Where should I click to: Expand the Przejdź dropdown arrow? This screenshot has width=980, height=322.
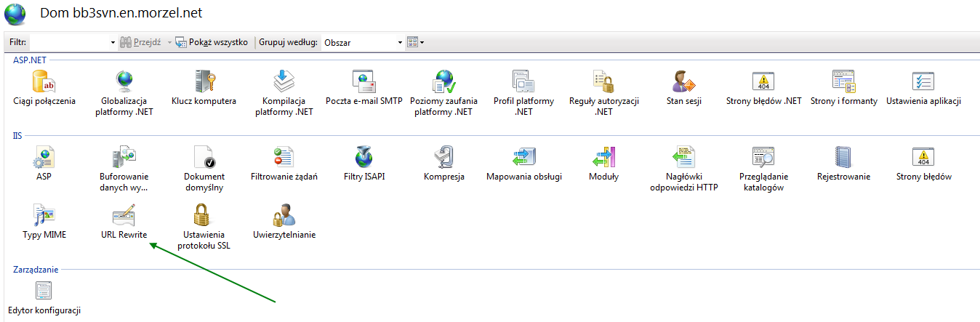pos(169,43)
